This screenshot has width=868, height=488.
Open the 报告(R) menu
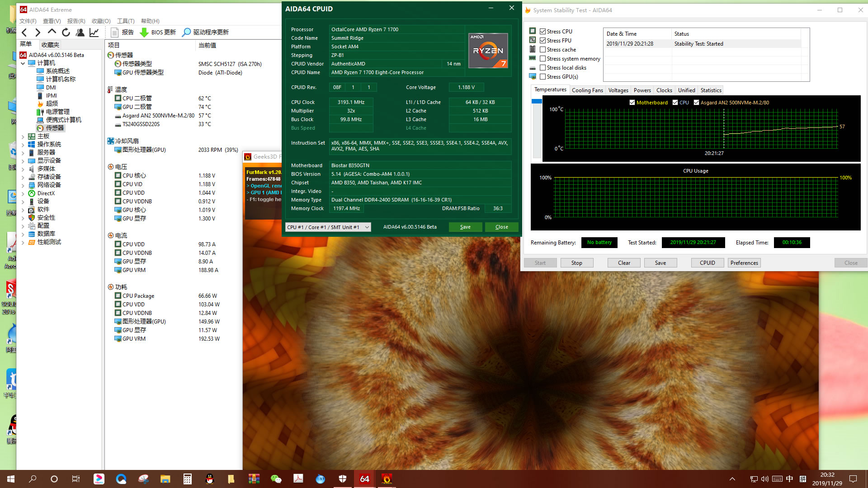(x=76, y=21)
